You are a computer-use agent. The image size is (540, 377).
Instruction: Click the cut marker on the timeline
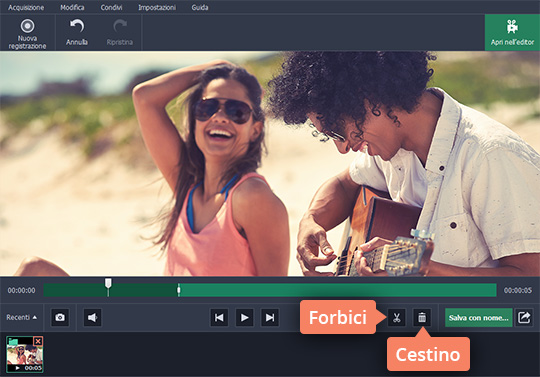point(178,290)
